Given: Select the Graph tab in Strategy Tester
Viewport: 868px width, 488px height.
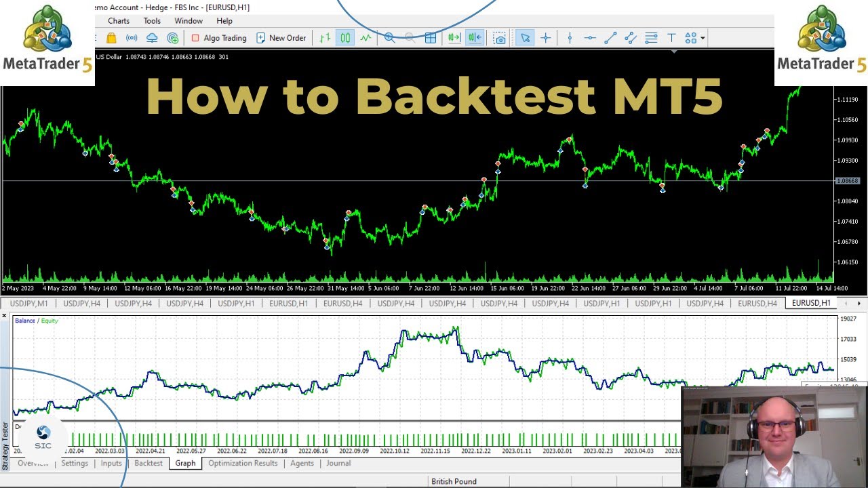Looking at the screenshot, I should coord(185,464).
